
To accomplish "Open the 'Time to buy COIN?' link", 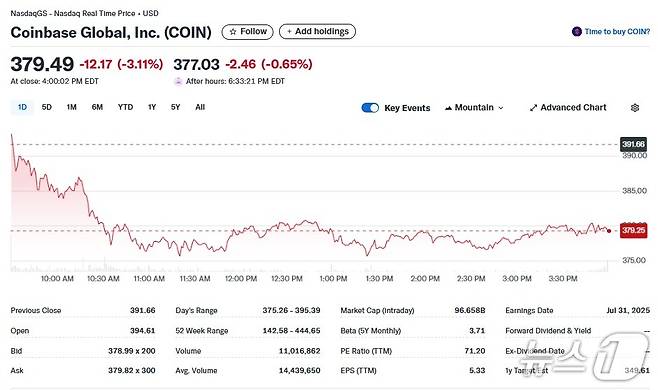I will pyautogui.click(x=617, y=31).
